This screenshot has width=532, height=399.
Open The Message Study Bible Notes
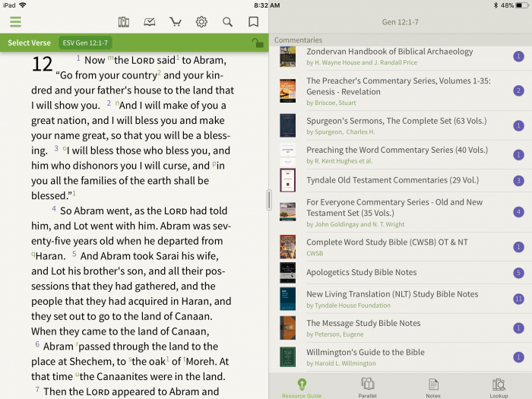tap(401, 328)
